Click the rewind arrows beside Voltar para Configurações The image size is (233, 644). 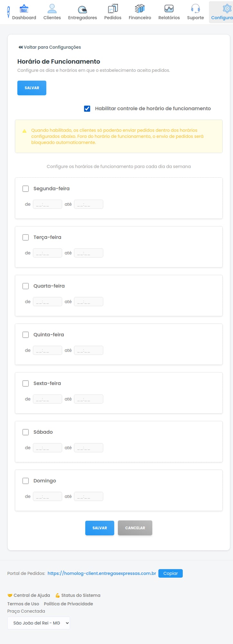pos(20,47)
